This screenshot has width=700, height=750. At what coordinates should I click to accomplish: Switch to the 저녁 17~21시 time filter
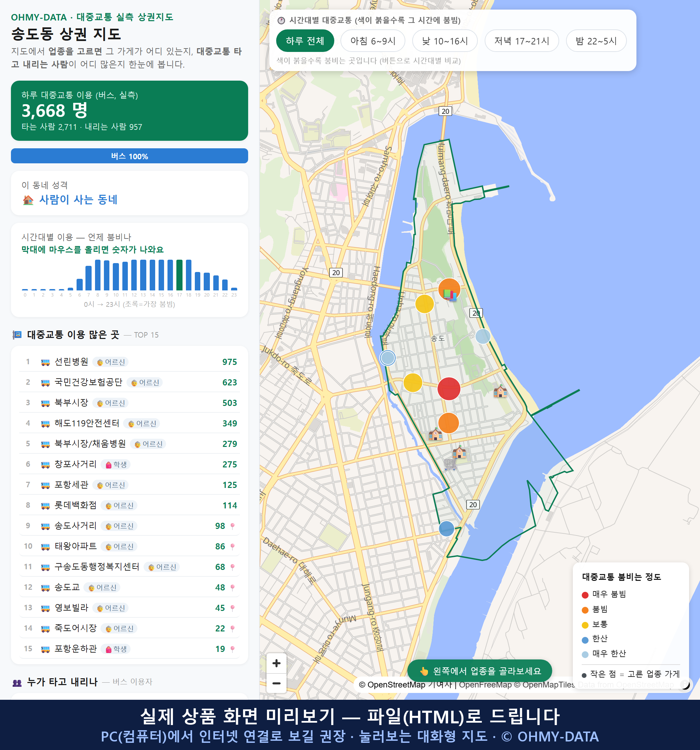pyautogui.click(x=522, y=41)
